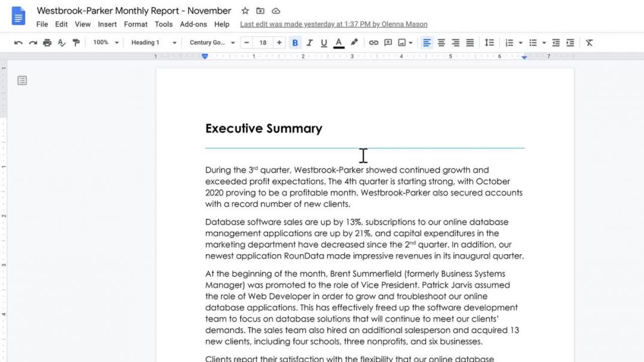Open the Century Gothic font dropdown
644x362 pixels.
click(x=212, y=43)
